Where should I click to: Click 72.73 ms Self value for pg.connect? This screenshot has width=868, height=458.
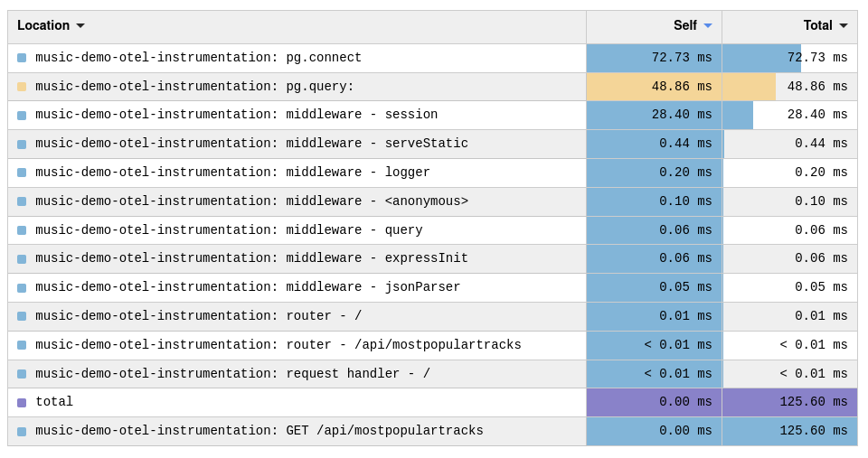pyautogui.click(x=682, y=58)
